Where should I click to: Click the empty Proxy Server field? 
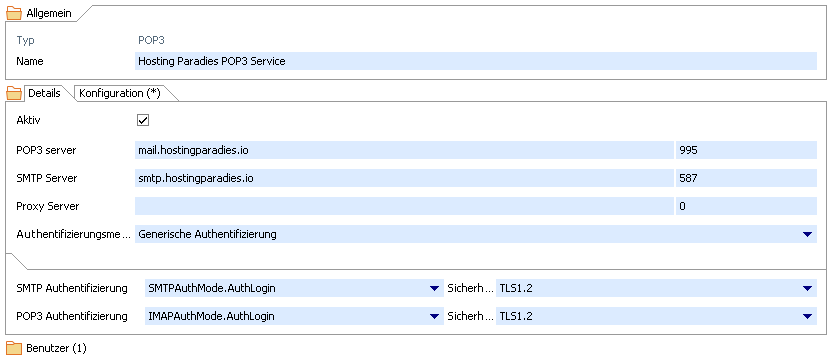coord(404,206)
